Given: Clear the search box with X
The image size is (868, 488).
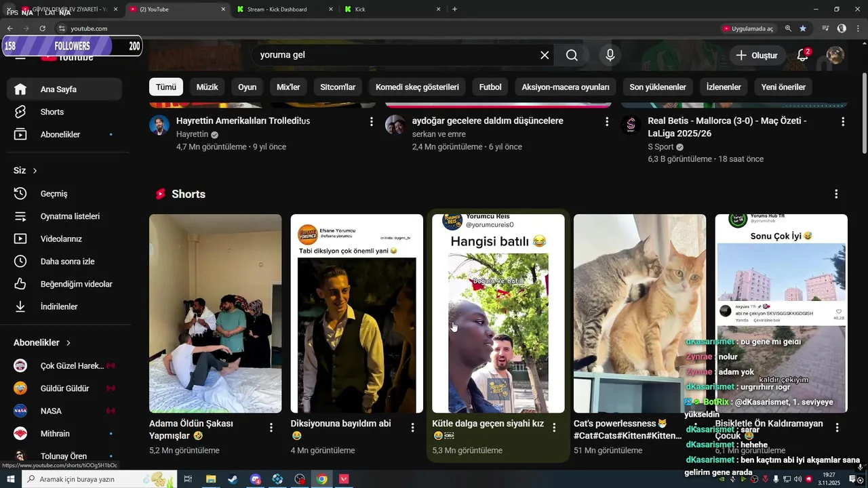Looking at the screenshot, I should 545,55.
